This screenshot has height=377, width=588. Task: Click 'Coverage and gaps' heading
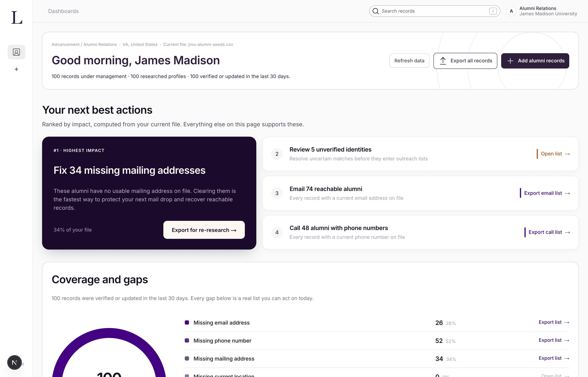coord(100,280)
